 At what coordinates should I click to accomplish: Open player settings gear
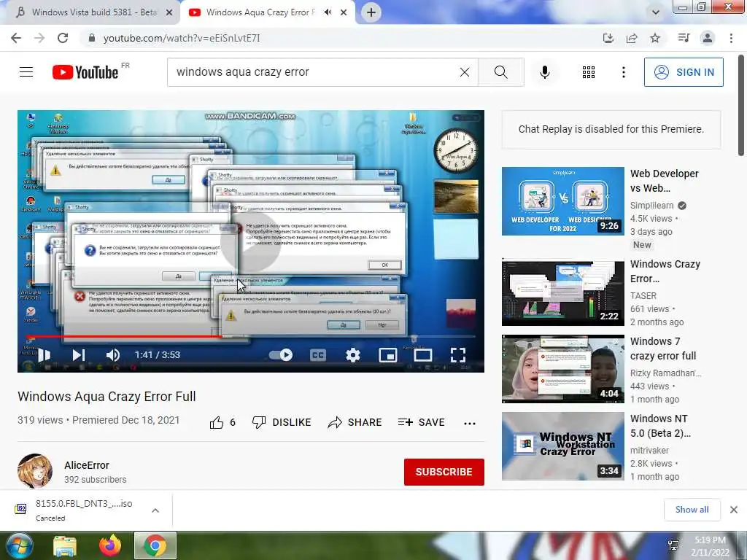point(353,355)
